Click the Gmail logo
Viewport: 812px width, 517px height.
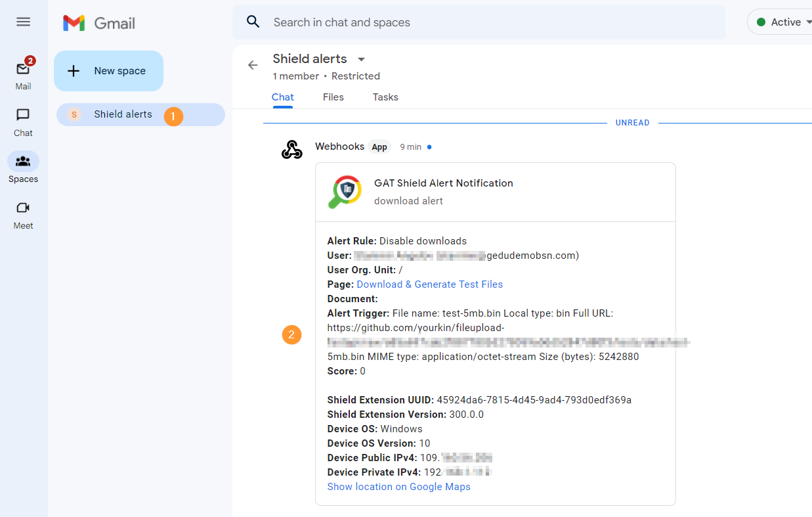(99, 23)
